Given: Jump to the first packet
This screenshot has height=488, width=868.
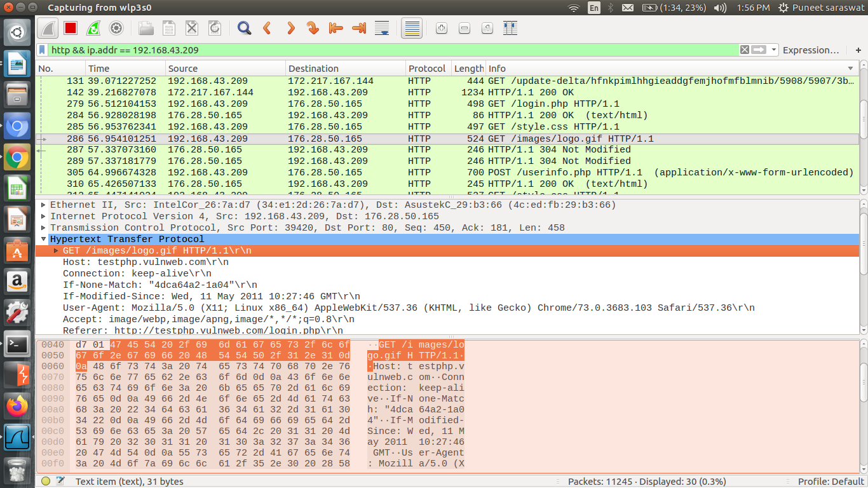Looking at the screenshot, I should pos(336,28).
